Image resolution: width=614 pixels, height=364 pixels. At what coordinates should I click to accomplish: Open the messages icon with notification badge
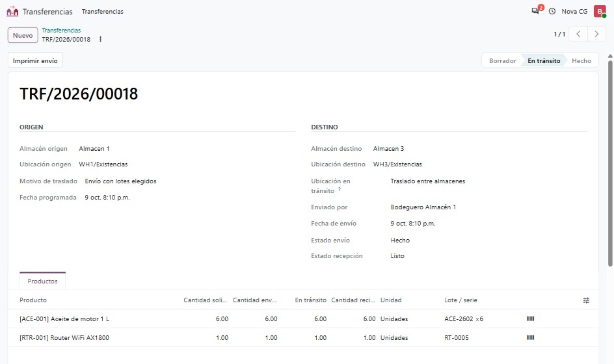click(535, 11)
